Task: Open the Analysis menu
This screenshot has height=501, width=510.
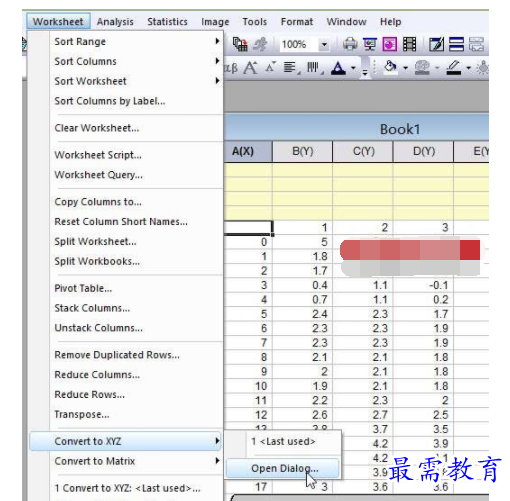Action: (115, 22)
